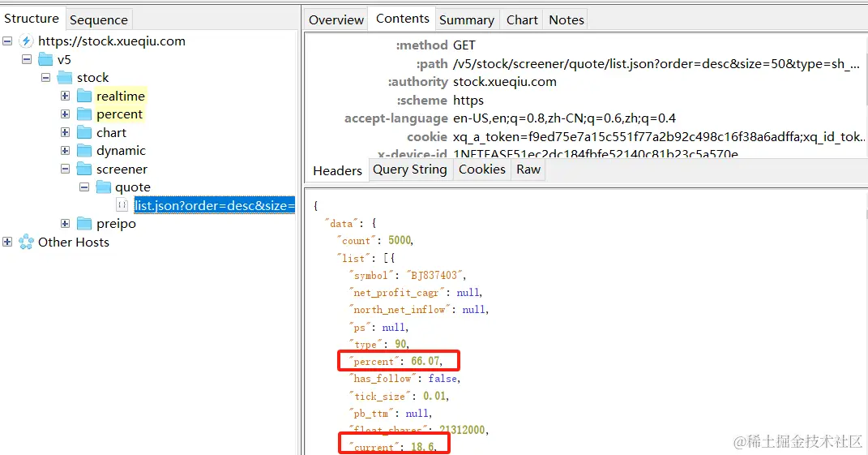Viewport: 868px width, 455px height.
Task: Collapse the quote folder
Action: tap(84, 187)
